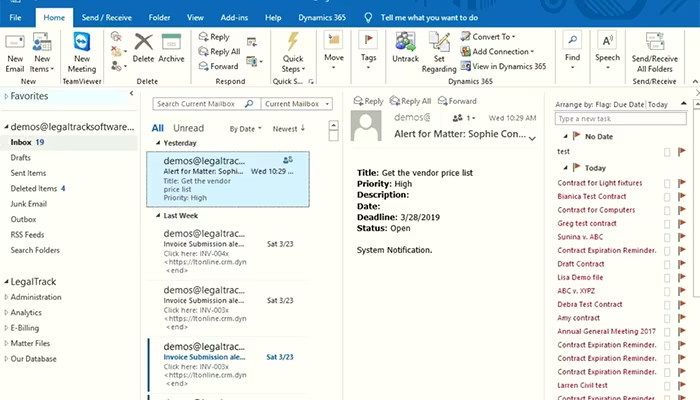
Task: Click the Move folder icon
Action: (333, 40)
